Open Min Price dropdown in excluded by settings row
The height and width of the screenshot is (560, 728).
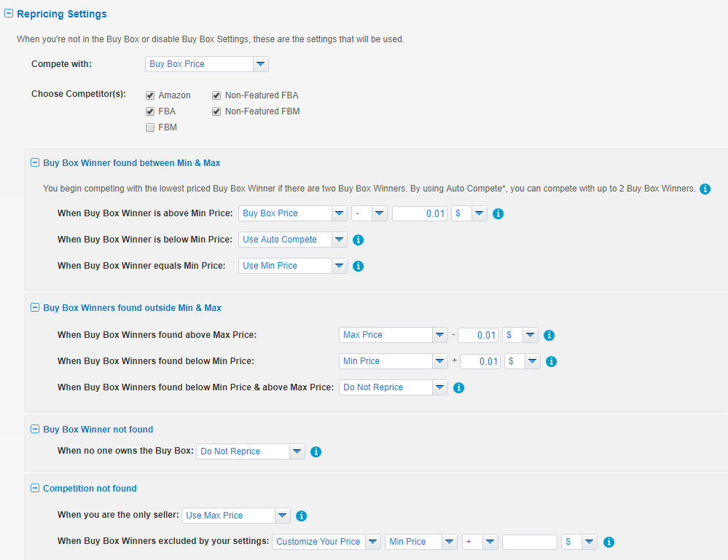(x=421, y=542)
